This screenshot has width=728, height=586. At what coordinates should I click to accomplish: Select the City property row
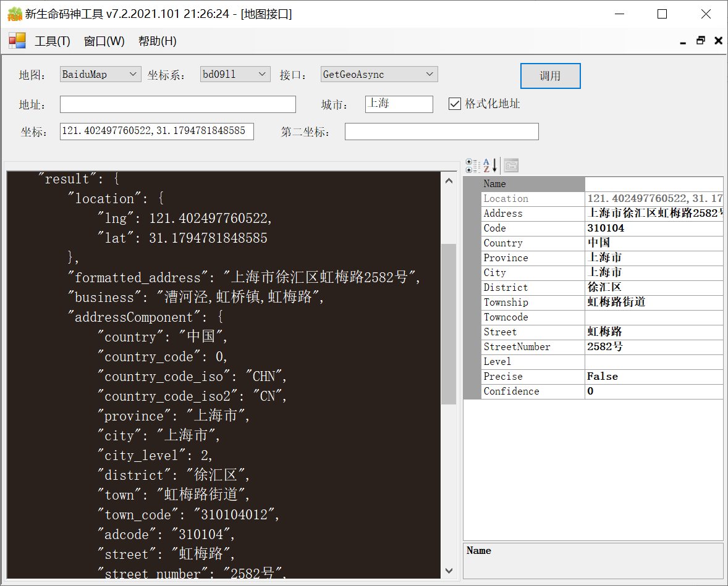pyautogui.click(x=602, y=273)
